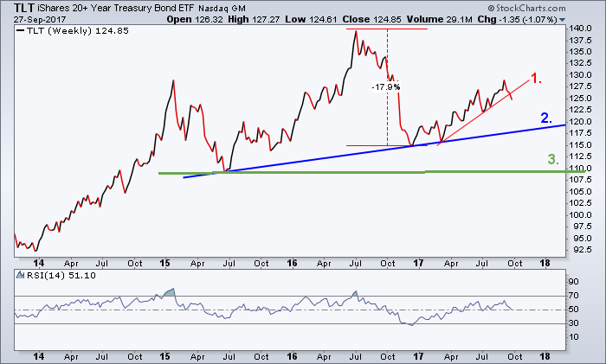The height and width of the screenshot is (364, 606).
Task: Click the 70 level on RSI axis
Action: point(573,296)
